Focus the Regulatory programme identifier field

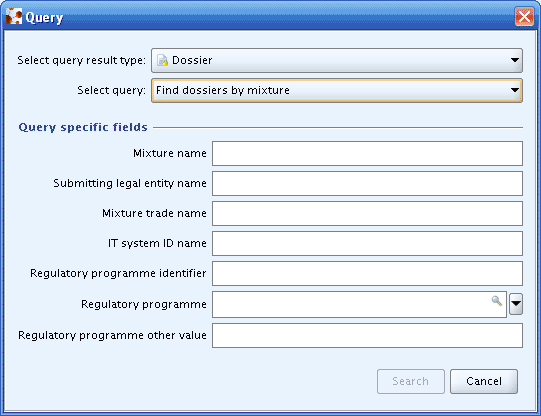point(367,274)
